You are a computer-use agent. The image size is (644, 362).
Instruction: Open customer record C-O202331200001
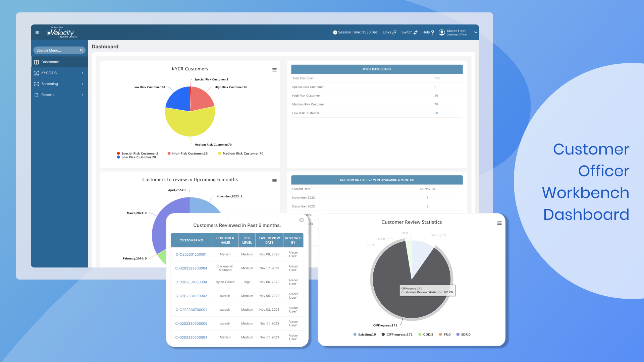[x=191, y=254]
